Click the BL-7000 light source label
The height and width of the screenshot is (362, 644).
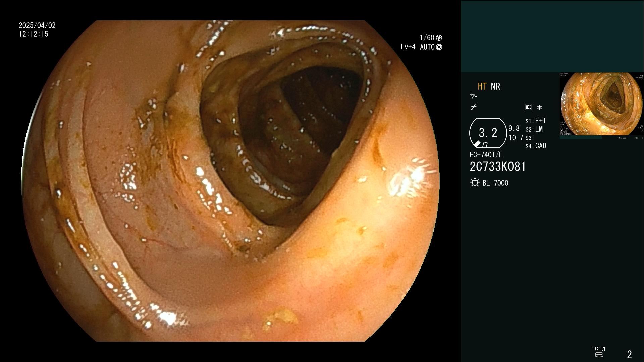pyautogui.click(x=495, y=183)
